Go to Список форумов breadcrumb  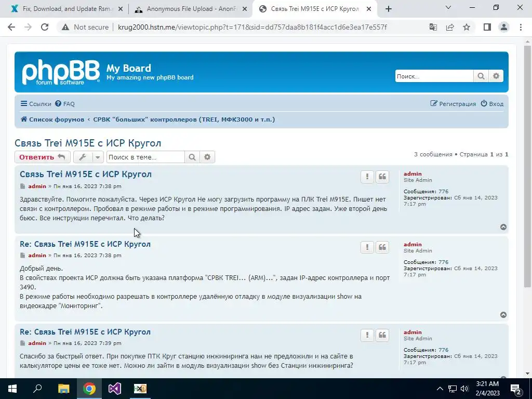[x=52, y=119]
